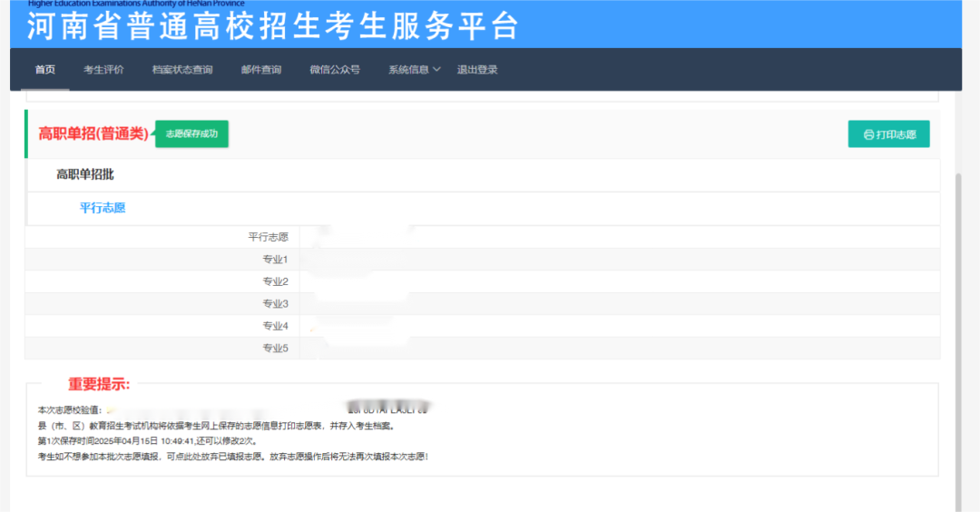This screenshot has width=980, height=512.
Task: Click the line about 打印志愿表 and 考生档案
Action: tap(216, 427)
